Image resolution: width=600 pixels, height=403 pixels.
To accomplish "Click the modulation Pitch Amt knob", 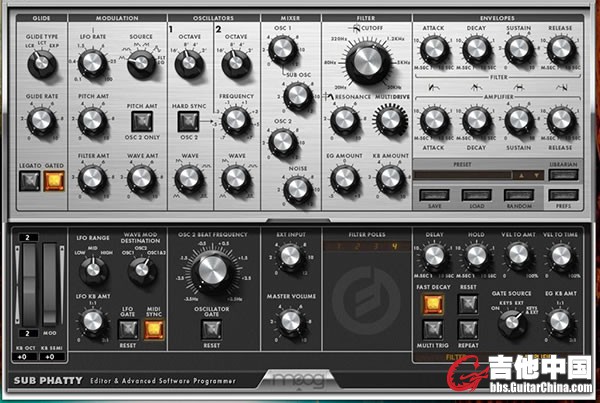I will point(92,121).
